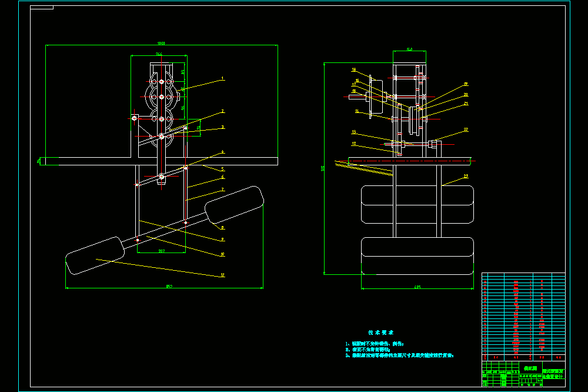This screenshot has width=588, height=392.
Task: Select part callout number 5 label
Action: coord(222,169)
